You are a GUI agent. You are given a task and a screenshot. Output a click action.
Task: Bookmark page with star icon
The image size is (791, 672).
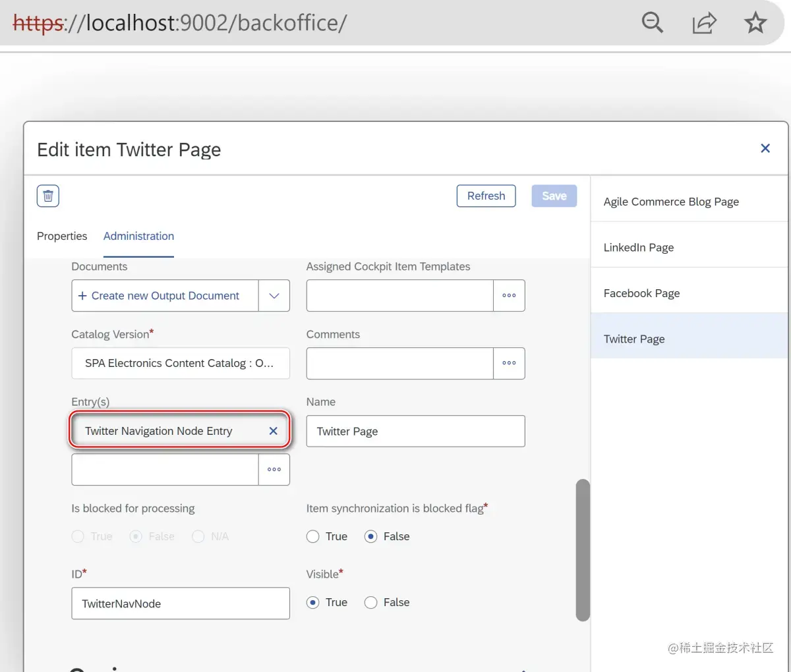755,22
